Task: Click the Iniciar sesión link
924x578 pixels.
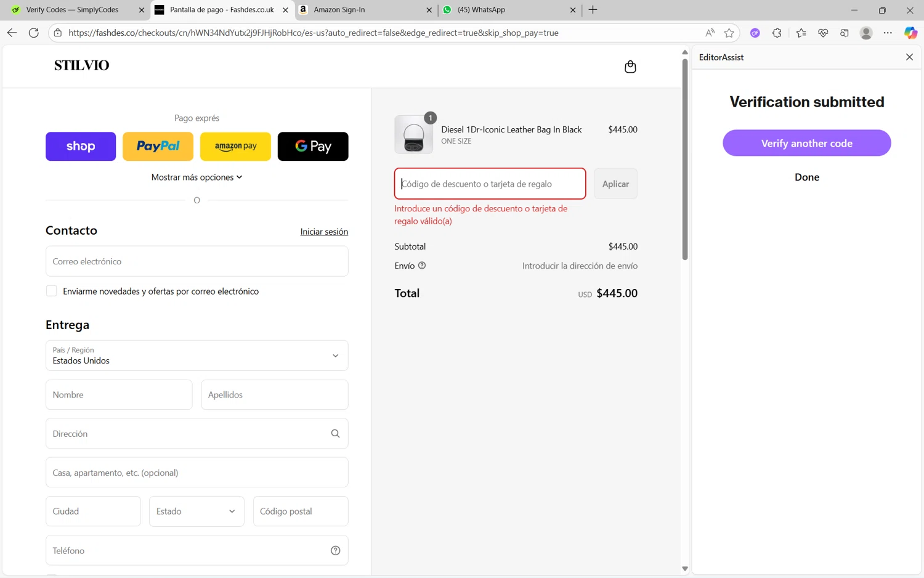Action: (324, 232)
